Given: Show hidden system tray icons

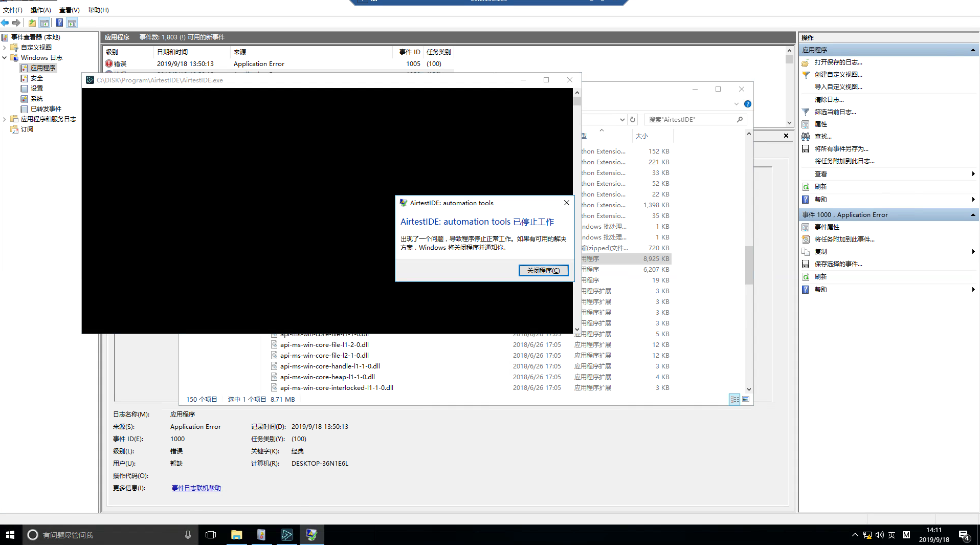Looking at the screenshot, I should point(855,535).
